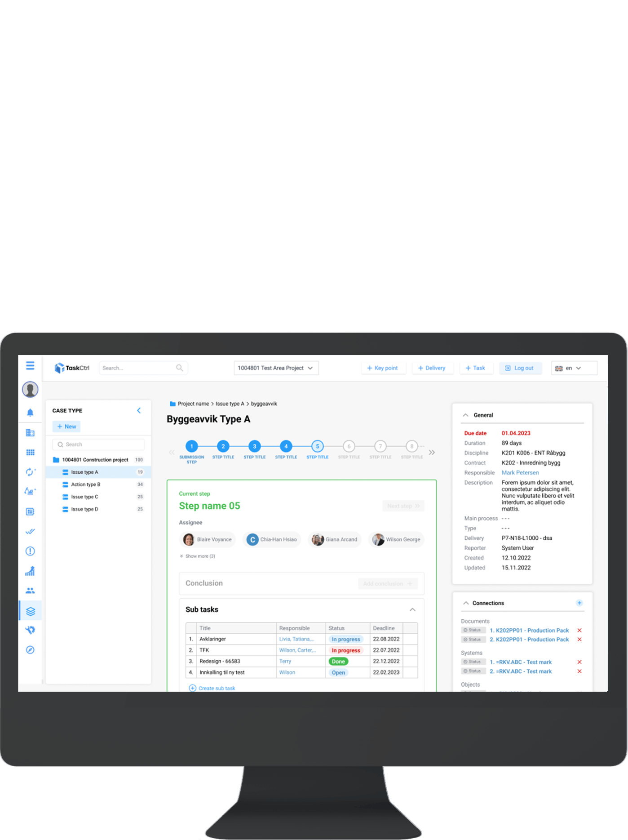The width and height of the screenshot is (628, 840).
Task: Focus the Case Type search field
Action: tap(98, 444)
